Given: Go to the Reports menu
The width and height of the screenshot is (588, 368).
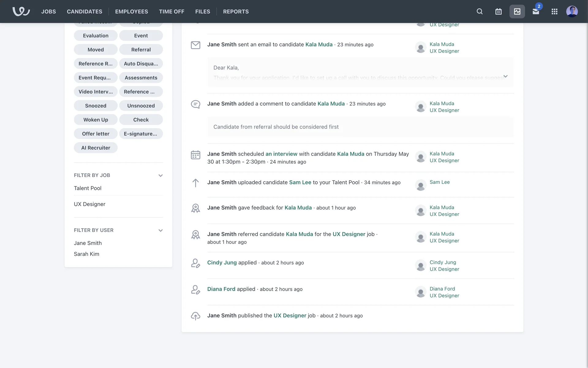Looking at the screenshot, I should coord(236,11).
